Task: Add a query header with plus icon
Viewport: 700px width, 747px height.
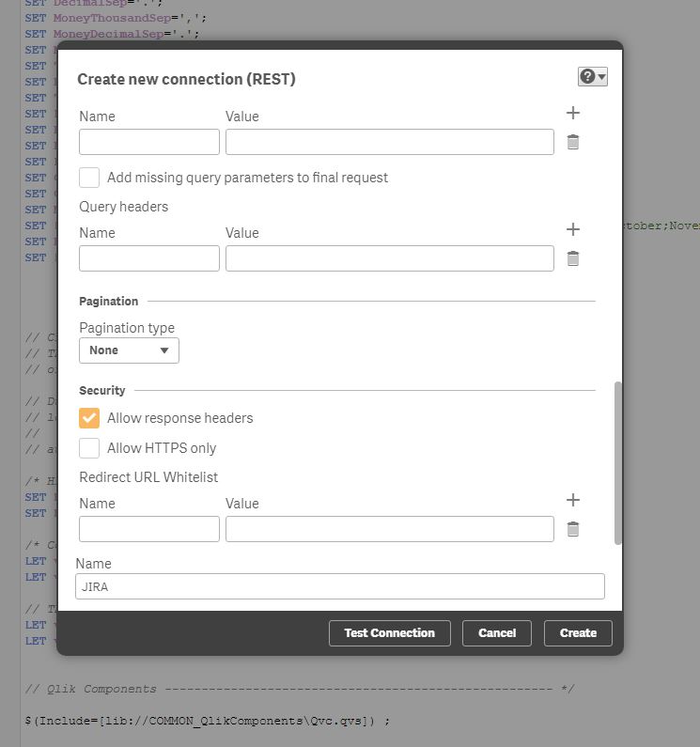Action: (x=573, y=229)
